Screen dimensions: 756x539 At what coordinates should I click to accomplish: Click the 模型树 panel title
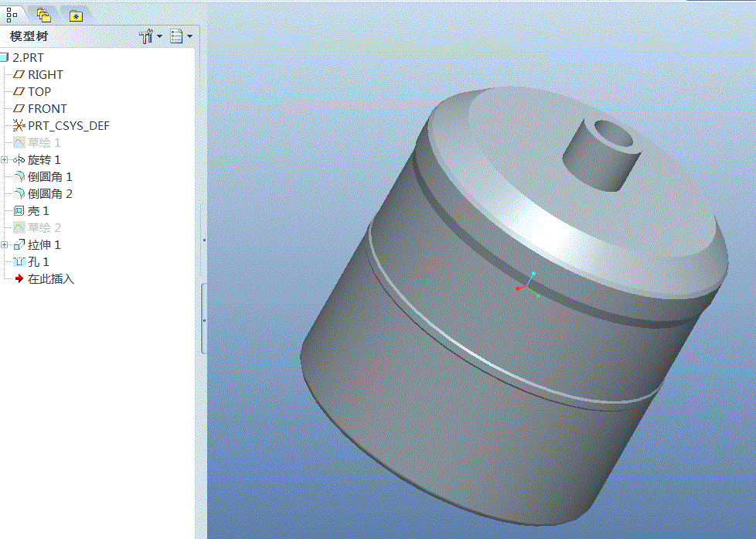pyautogui.click(x=29, y=36)
